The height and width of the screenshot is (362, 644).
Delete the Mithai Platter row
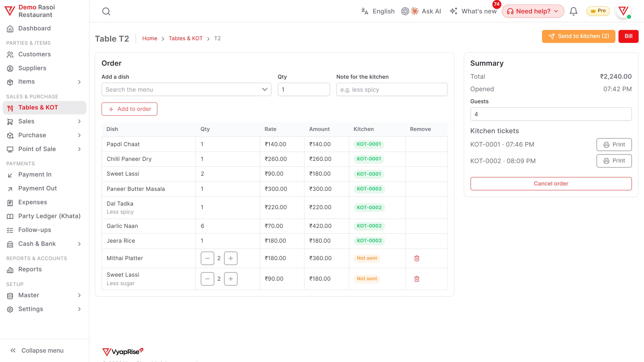point(417,258)
